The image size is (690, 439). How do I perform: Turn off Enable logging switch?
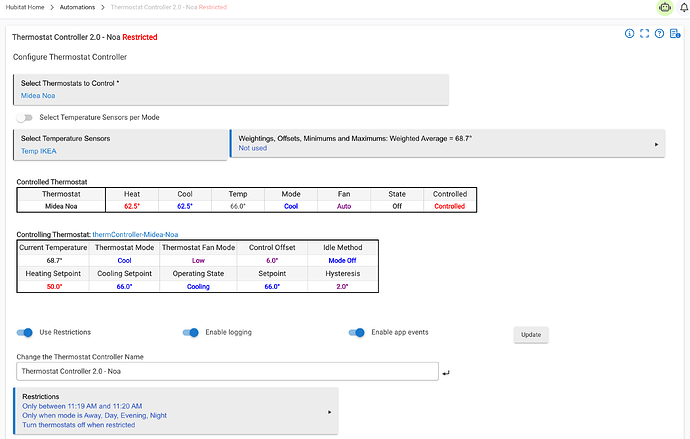pos(191,333)
